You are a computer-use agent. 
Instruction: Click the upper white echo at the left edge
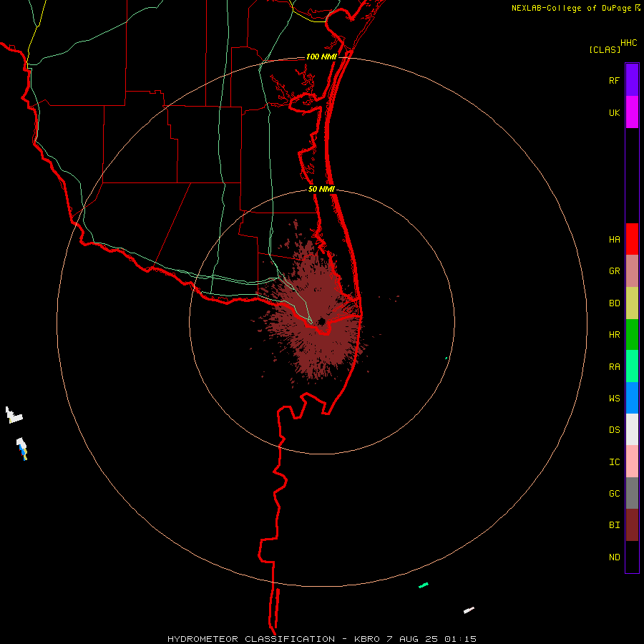(14, 415)
